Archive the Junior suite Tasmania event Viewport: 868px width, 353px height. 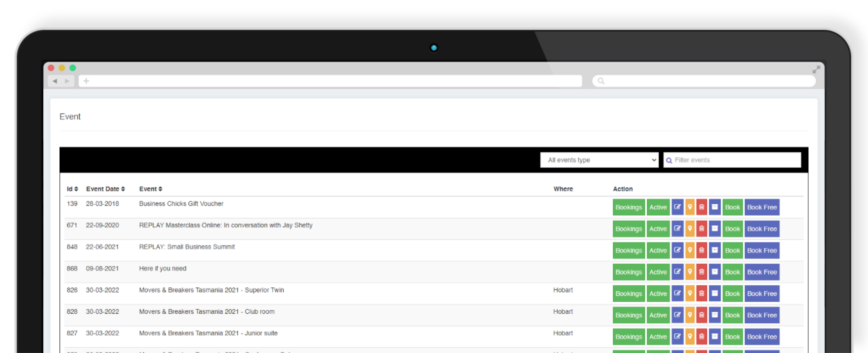point(715,337)
